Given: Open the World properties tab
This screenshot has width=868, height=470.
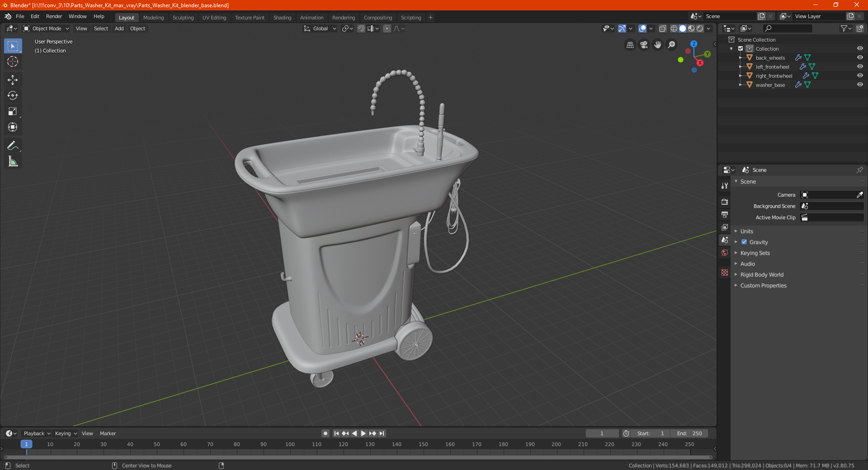Looking at the screenshot, I should [x=725, y=253].
